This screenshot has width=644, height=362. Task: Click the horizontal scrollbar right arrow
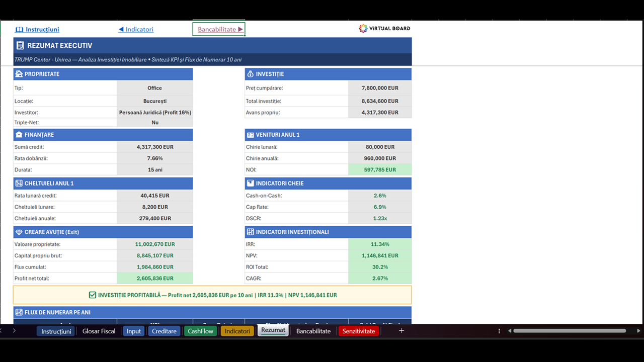(x=639, y=331)
